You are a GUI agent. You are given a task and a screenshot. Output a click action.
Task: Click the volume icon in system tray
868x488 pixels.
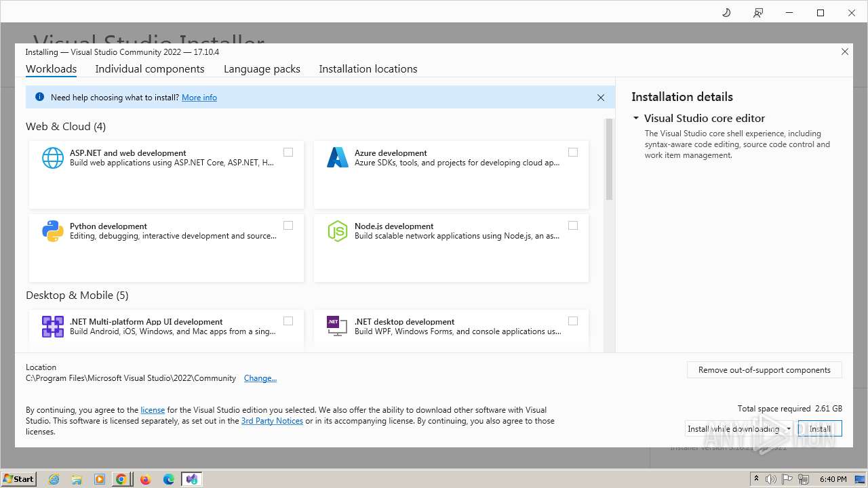(x=771, y=479)
